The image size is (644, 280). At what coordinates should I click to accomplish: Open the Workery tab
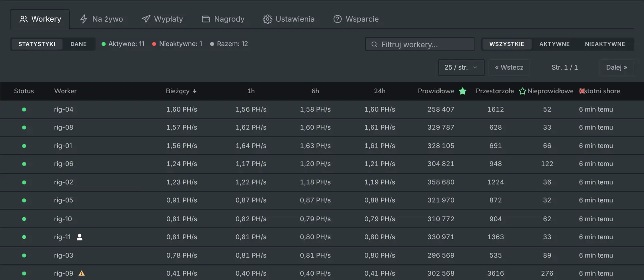coord(40,19)
